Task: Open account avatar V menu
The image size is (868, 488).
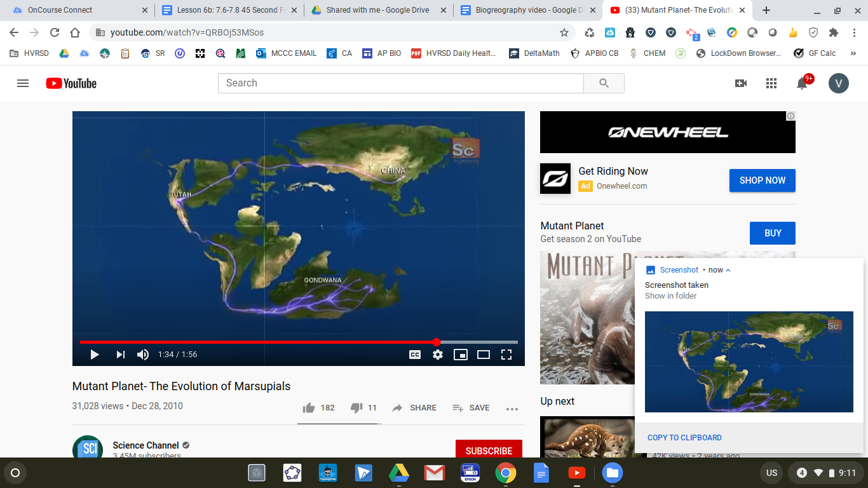Action: click(839, 83)
